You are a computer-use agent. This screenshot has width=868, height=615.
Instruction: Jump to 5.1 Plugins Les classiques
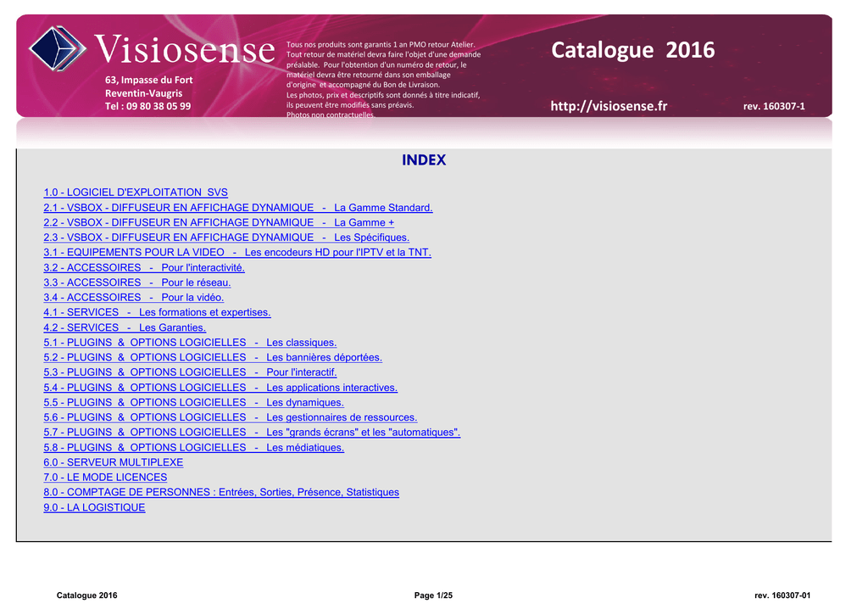[x=190, y=343]
